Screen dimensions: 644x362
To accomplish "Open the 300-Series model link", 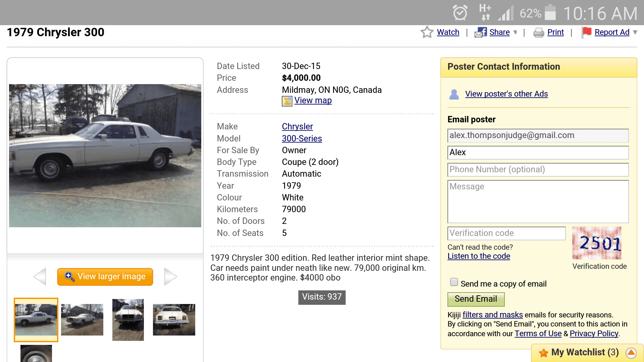I will (x=302, y=138).
